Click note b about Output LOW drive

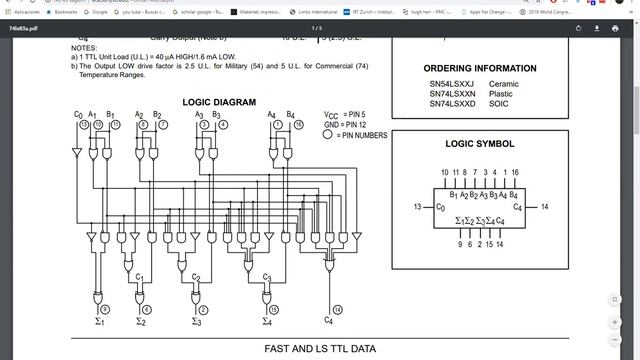[220, 71]
